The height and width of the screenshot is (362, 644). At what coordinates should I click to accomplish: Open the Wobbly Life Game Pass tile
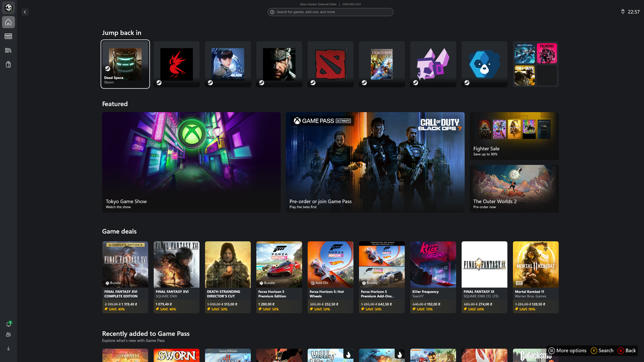[331, 355]
